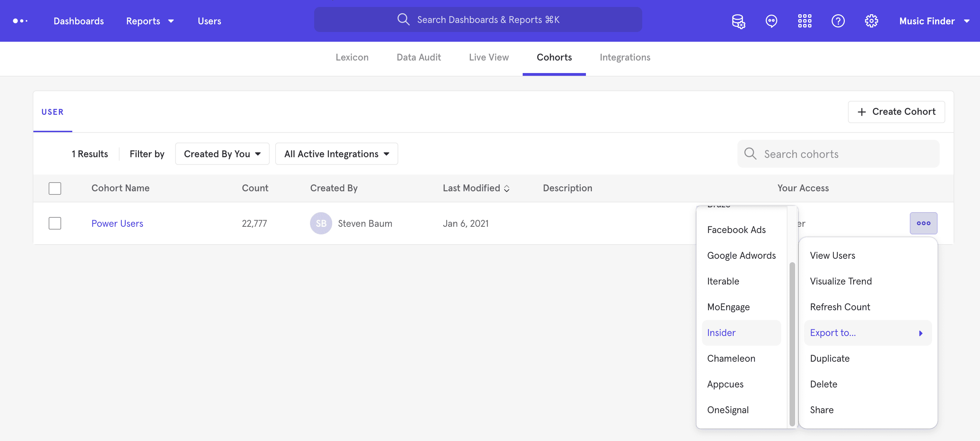980x441 pixels.
Task: Expand the Created By You filter dropdown
Action: 222,154
